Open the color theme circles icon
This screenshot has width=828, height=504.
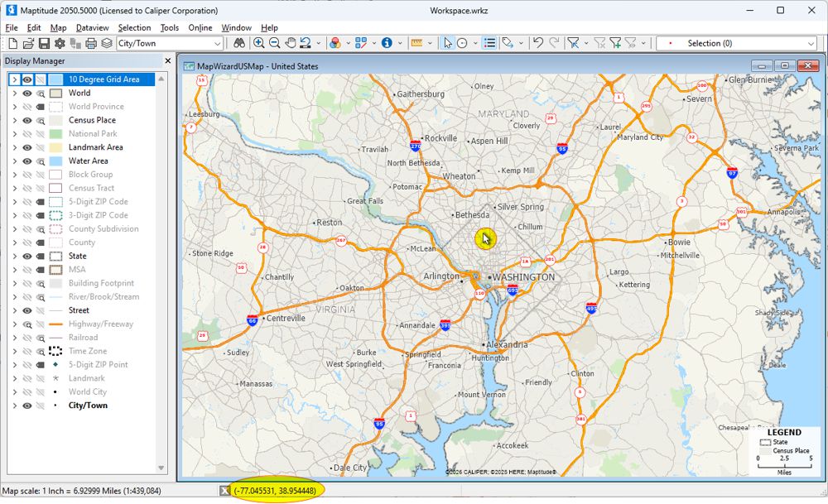[x=335, y=43]
